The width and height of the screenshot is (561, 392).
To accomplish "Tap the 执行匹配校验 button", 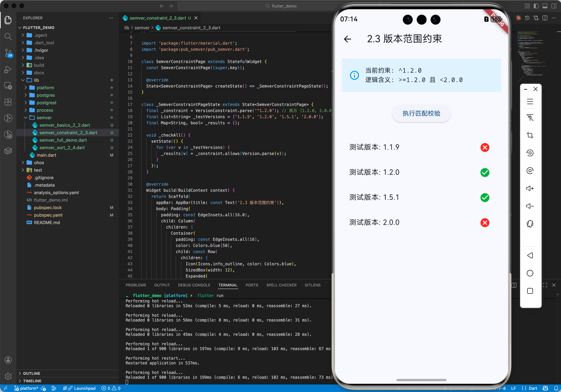I will coord(421,113).
